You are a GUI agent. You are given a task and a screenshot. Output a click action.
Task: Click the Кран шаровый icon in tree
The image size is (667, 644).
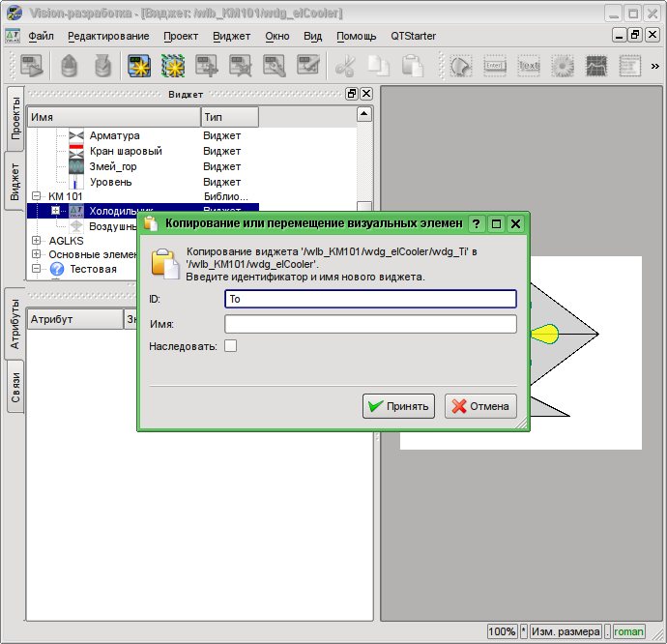tap(76, 152)
